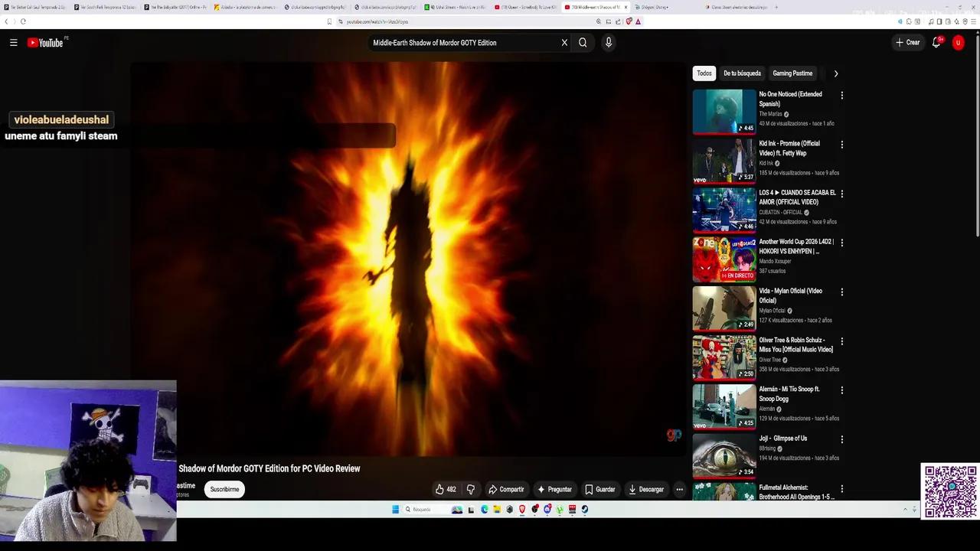Open options for Another World Cup stream
The height and width of the screenshot is (551, 980).
point(841,243)
